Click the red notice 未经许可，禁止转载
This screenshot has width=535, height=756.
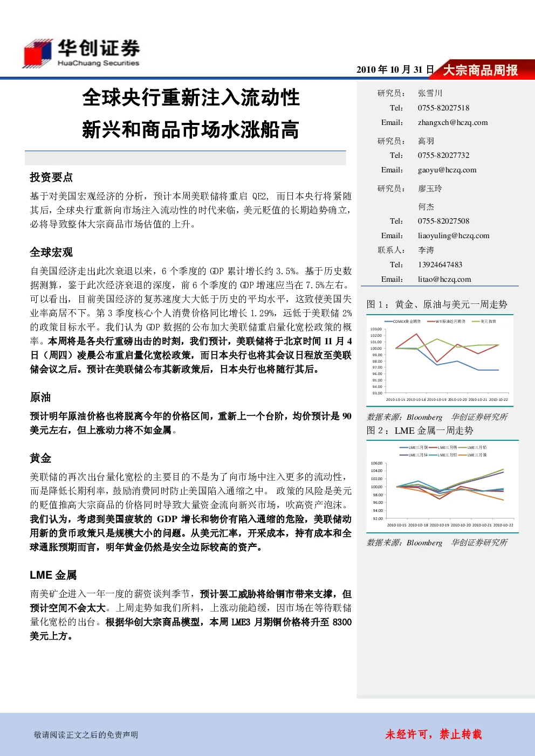[434, 734]
